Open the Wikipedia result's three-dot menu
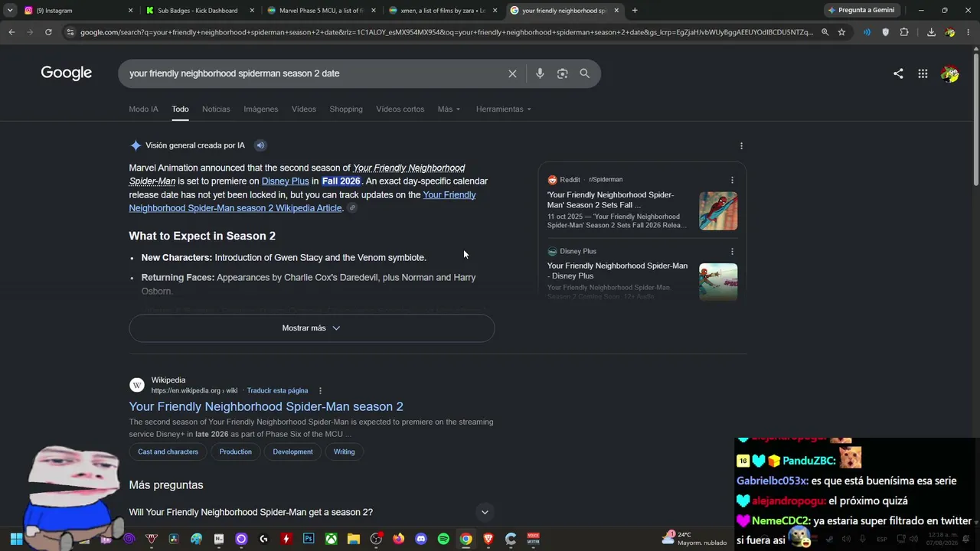Image resolution: width=980 pixels, height=551 pixels. coord(320,391)
